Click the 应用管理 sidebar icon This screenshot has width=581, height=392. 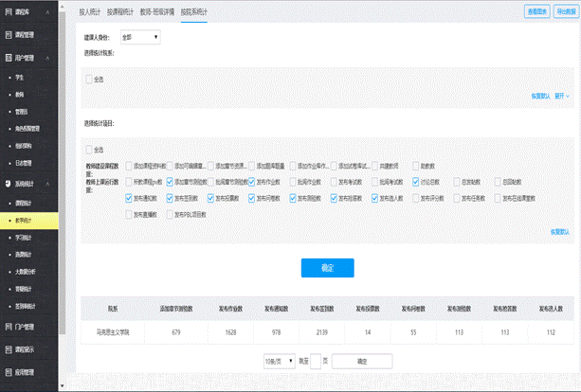point(8,372)
